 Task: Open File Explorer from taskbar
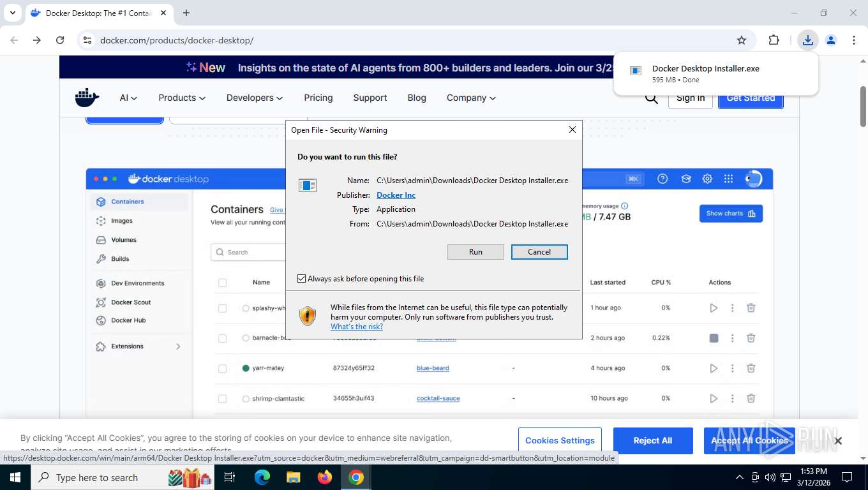point(293,477)
